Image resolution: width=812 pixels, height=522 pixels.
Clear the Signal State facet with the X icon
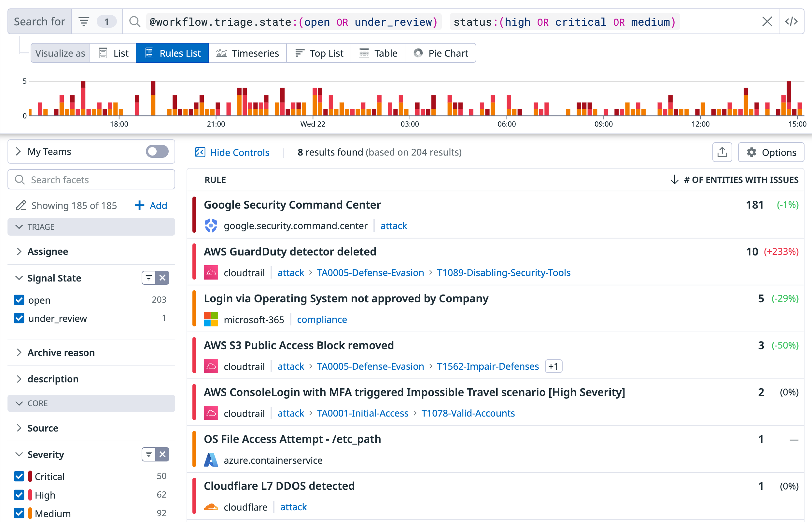click(162, 278)
